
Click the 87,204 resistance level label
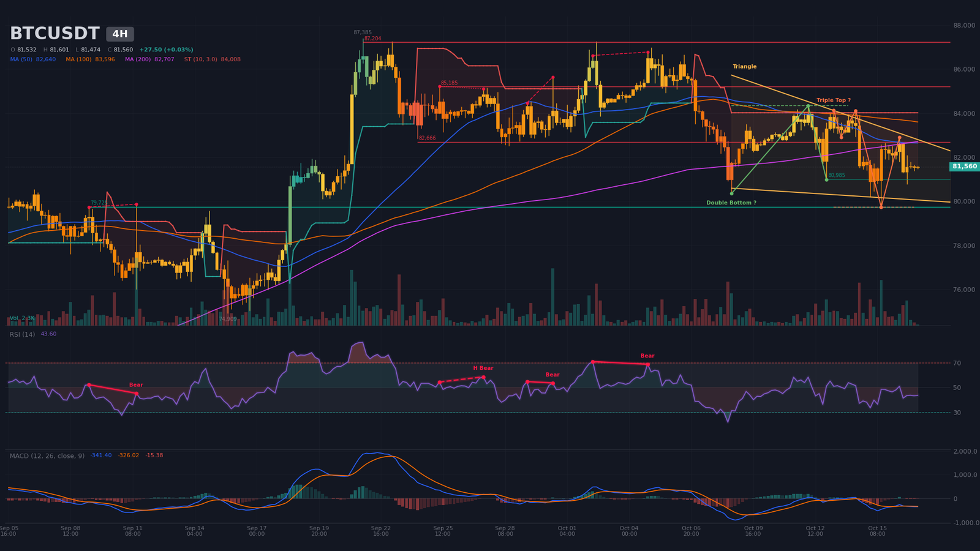click(x=372, y=39)
